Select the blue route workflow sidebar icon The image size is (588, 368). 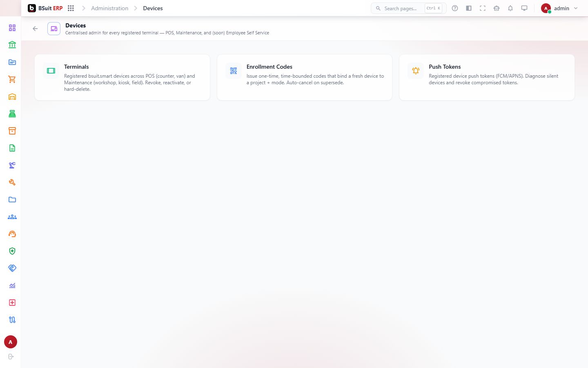[12, 320]
